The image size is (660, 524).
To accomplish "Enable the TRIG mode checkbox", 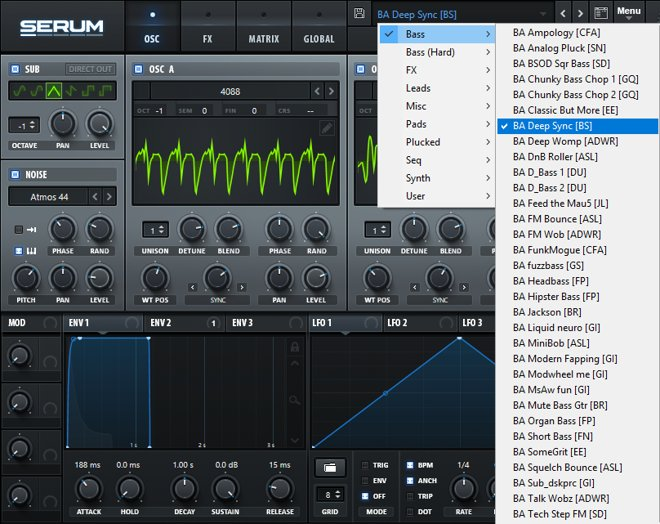I will pos(365,465).
